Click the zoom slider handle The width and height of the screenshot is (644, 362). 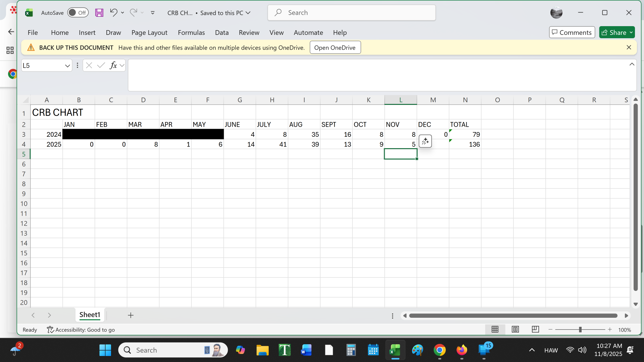[x=580, y=329]
